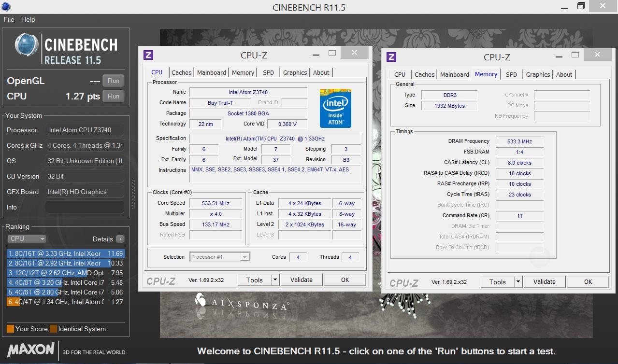Click the CAS# Latency value 8.0 clocks
Screen dimensions: 618x364
[519, 163]
